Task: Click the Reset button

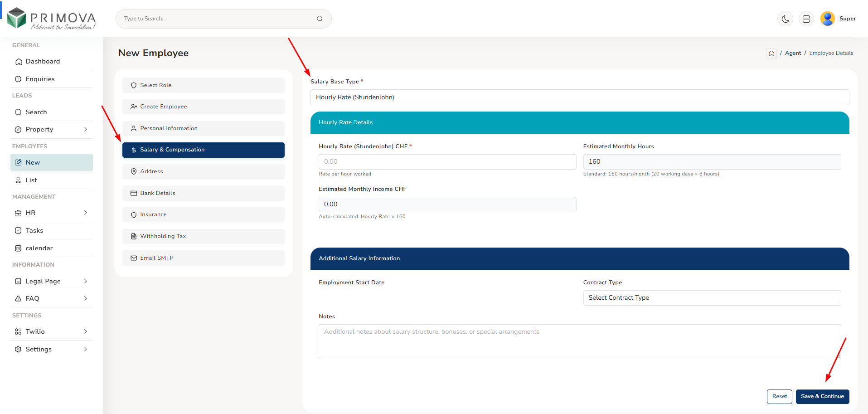Action: click(x=779, y=396)
